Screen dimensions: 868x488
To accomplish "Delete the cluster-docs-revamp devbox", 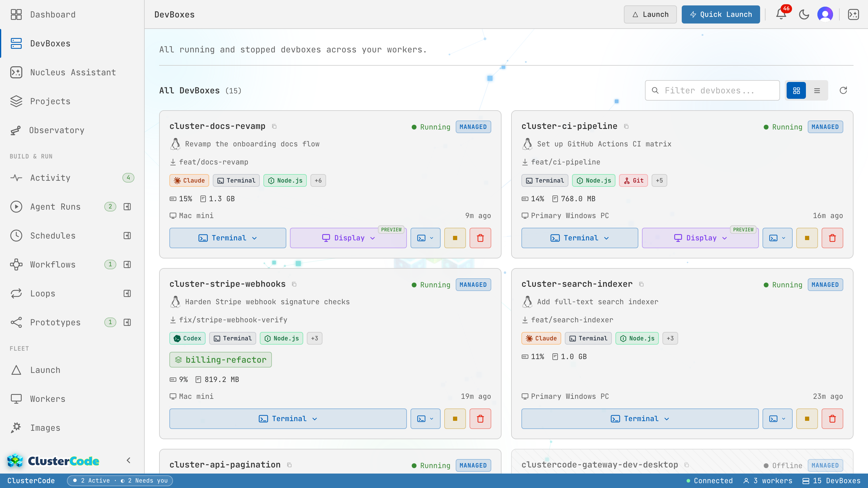I will 480,238.
